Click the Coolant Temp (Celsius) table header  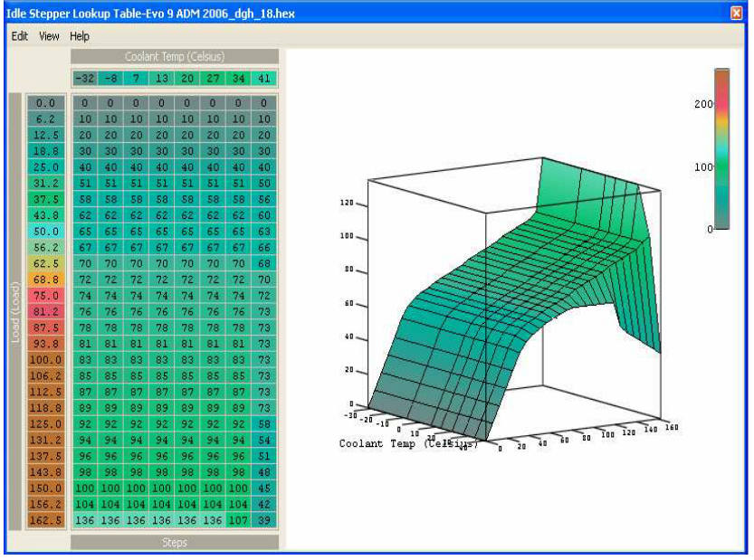click(175, 58)
